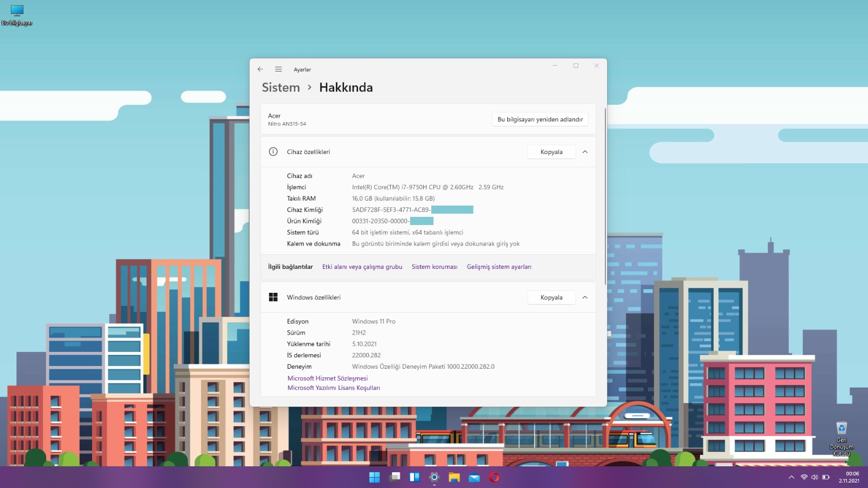Show hidden system tray icons chevron

[792, 477]
